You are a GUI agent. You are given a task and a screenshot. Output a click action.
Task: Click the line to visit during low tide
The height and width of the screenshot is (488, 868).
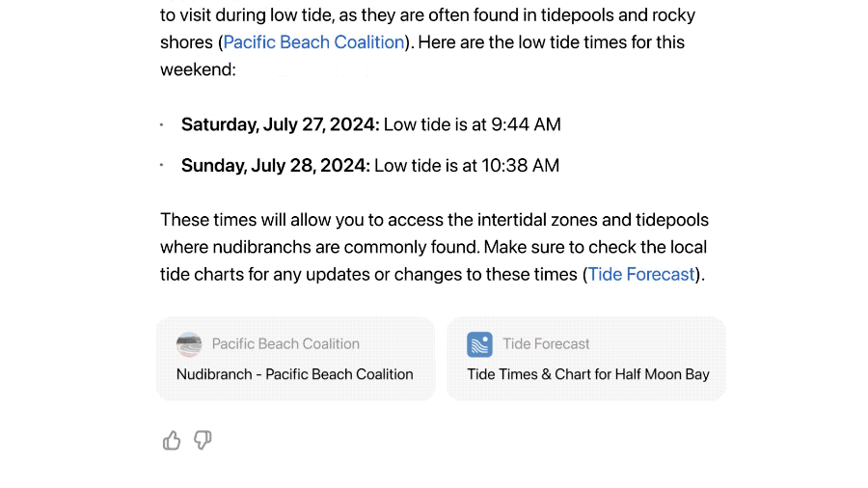click(x=427, y=15)
